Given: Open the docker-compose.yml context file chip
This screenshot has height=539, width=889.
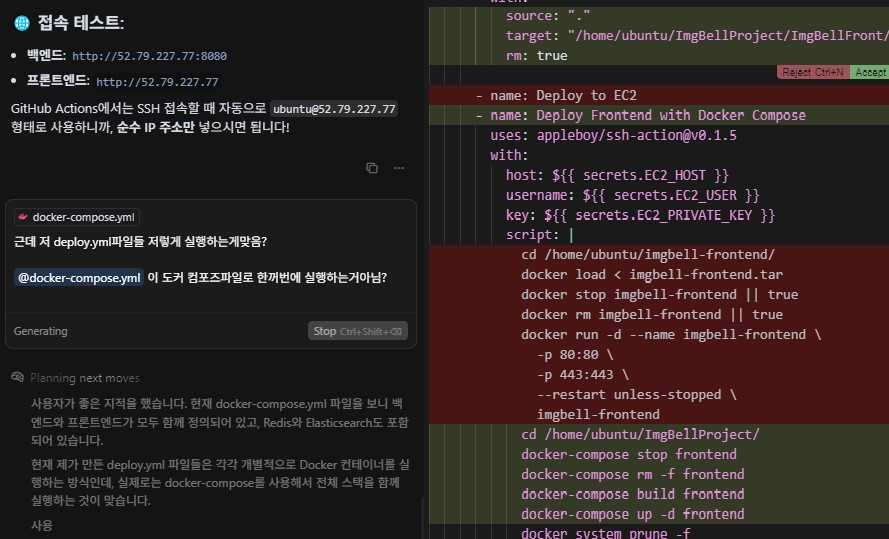Looking at the screenshot, I should [x=76, y=217].
